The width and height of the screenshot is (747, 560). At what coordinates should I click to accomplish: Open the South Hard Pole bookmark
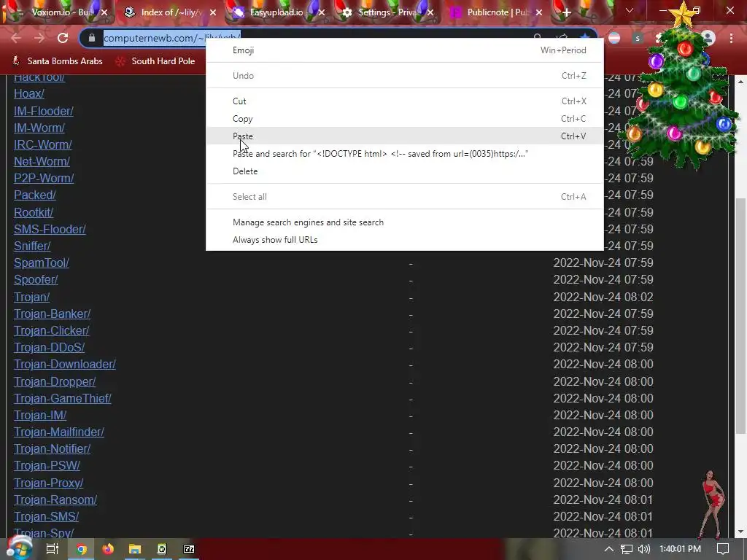pyautogui.click(x=156, y=61)
